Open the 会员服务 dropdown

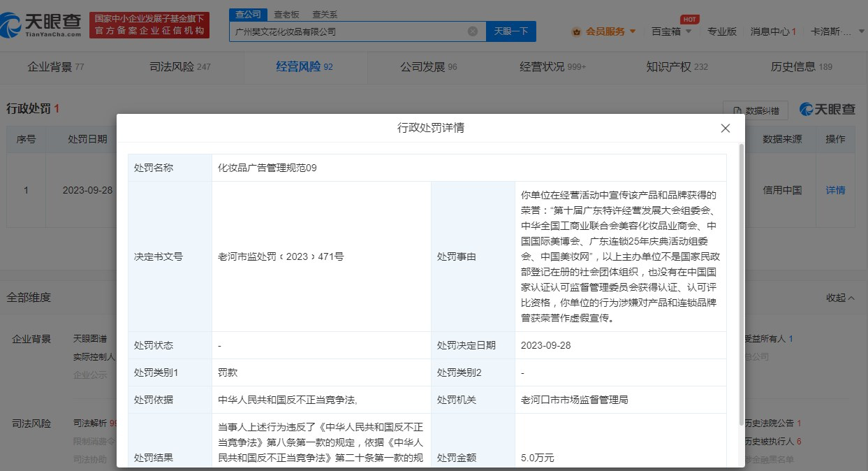(x=604, y=31)
